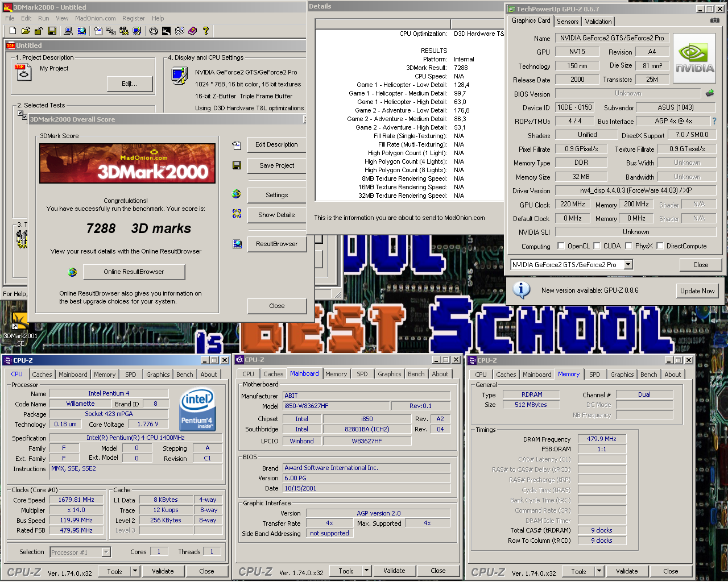Click the globe icon beside Settings button
728x582 pixels.
click(x=237, y=194)
